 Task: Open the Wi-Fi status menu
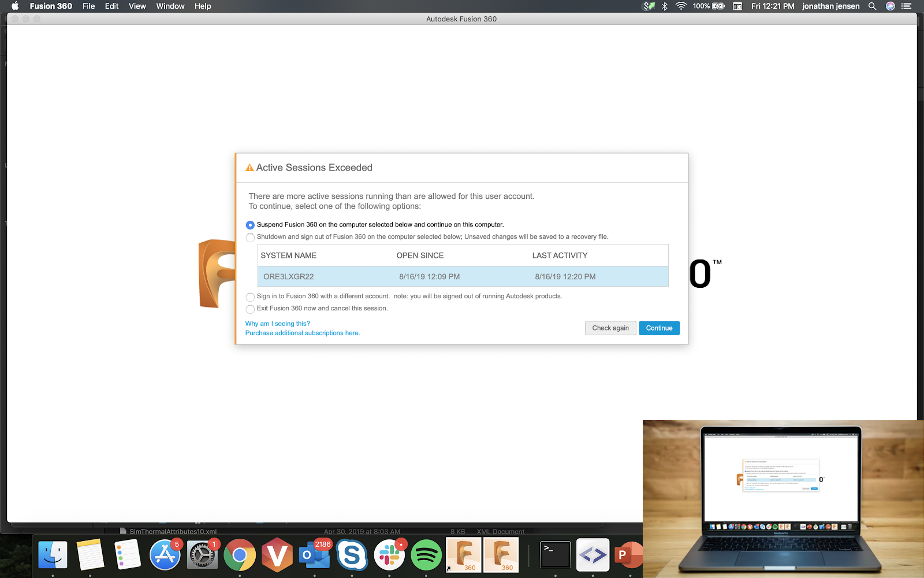(x=681, y=6)
